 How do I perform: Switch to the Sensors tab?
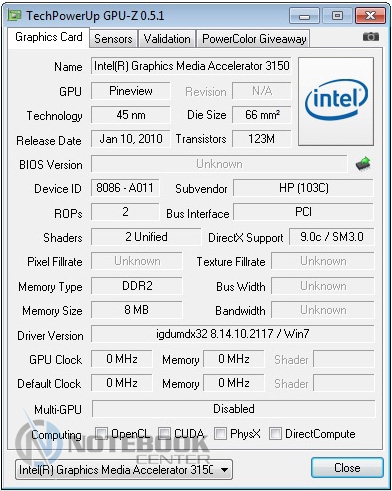tap(113, 39)
